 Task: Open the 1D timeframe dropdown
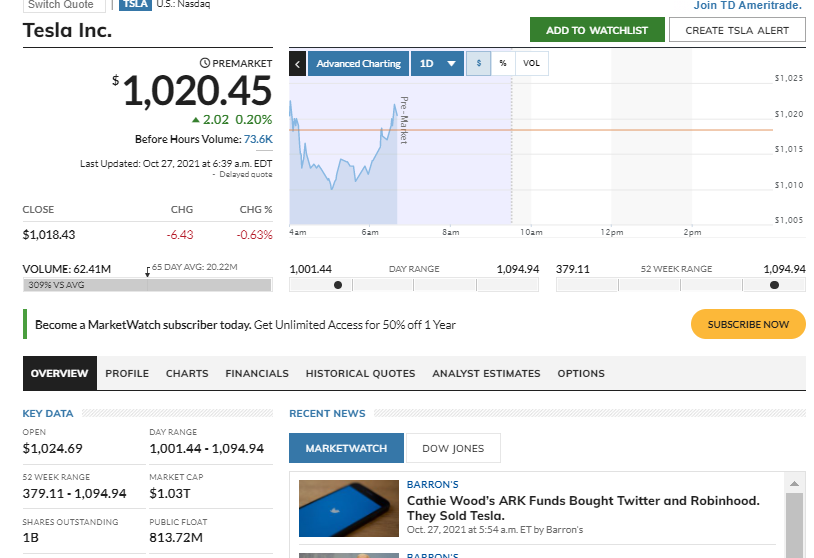(x=437, y=64)
